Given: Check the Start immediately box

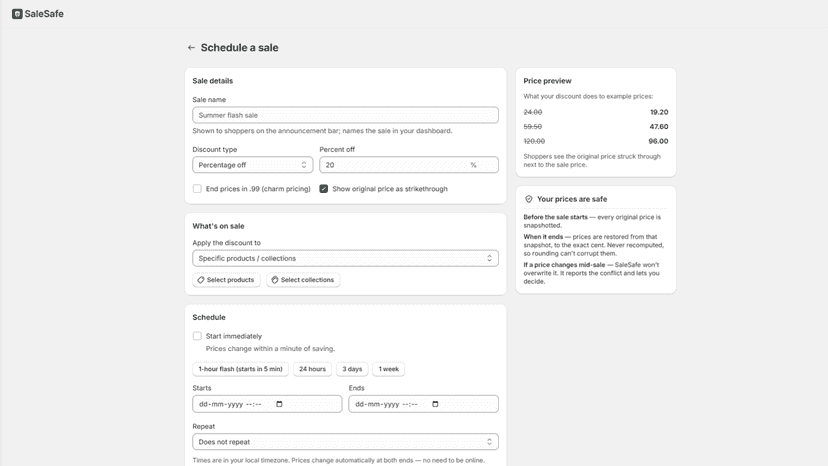Looking at the screenshot, I should point(197,336).
